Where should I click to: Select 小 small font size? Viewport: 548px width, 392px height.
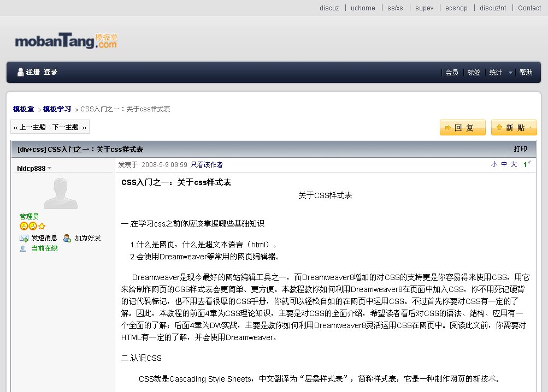[x=494, y=164]
